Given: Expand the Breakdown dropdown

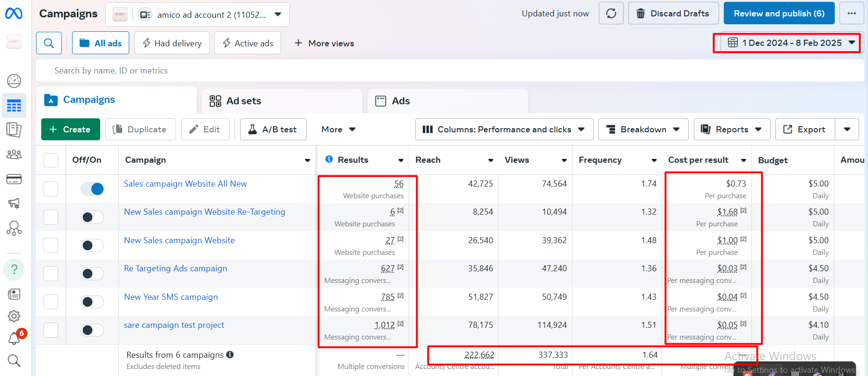Looking at the screenshot, I should point(643,130).
